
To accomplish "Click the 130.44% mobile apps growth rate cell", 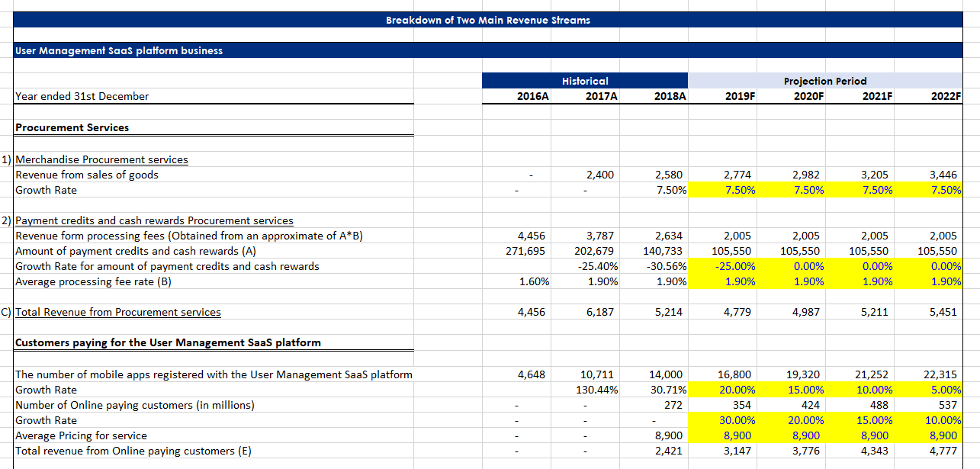I will tap(596, 390).
